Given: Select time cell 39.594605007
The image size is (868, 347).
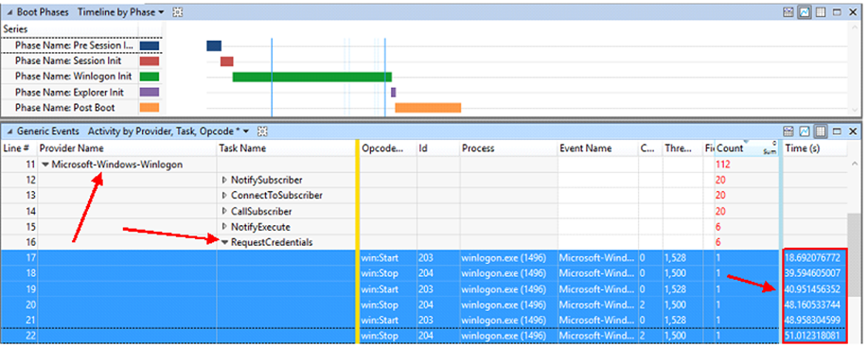Looking at the screenshot, I should 812,273.
